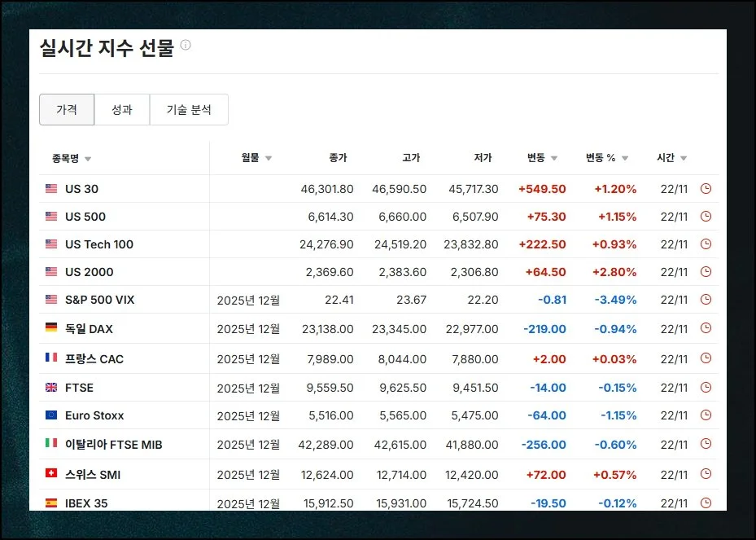Click the clock icon in US 30 row
Image resolution: width=756 pixels, height=540 pixels.
[706, 189]
